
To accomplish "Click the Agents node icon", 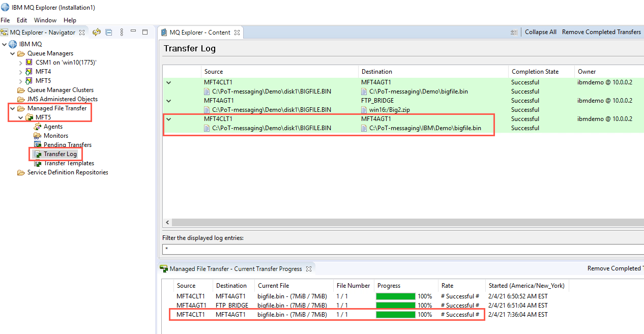I will 37,127.
